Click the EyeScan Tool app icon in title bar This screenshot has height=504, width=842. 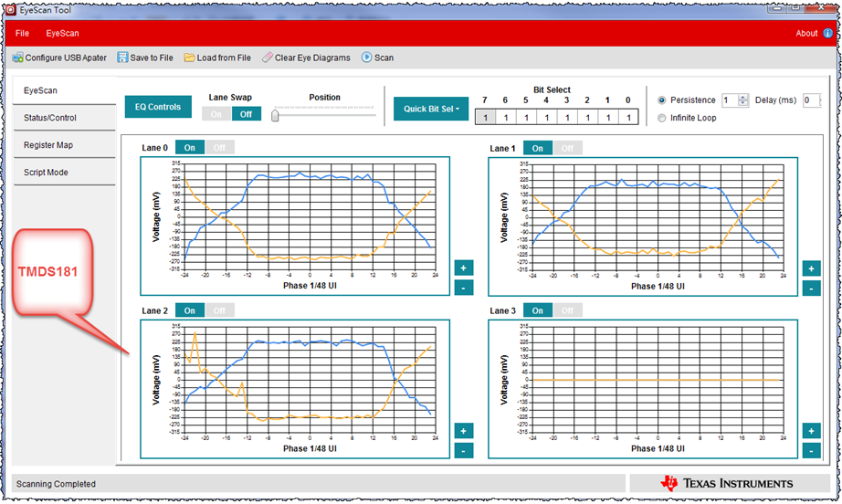pos(10,10)
